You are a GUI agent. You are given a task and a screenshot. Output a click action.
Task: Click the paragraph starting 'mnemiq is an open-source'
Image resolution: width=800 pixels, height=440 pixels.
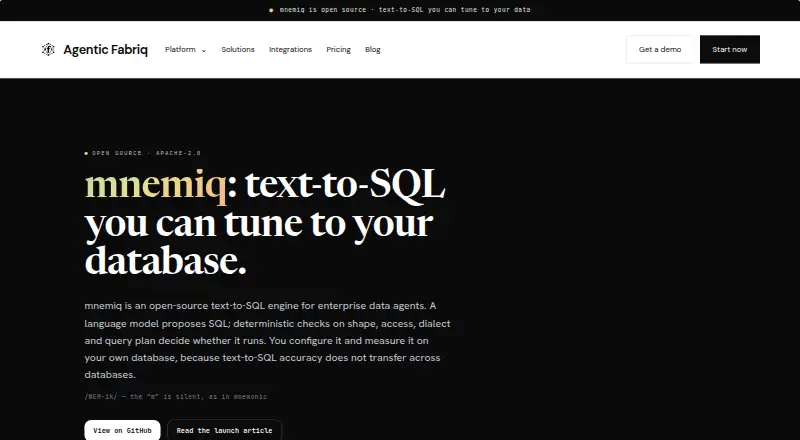(x=267, y=340)
